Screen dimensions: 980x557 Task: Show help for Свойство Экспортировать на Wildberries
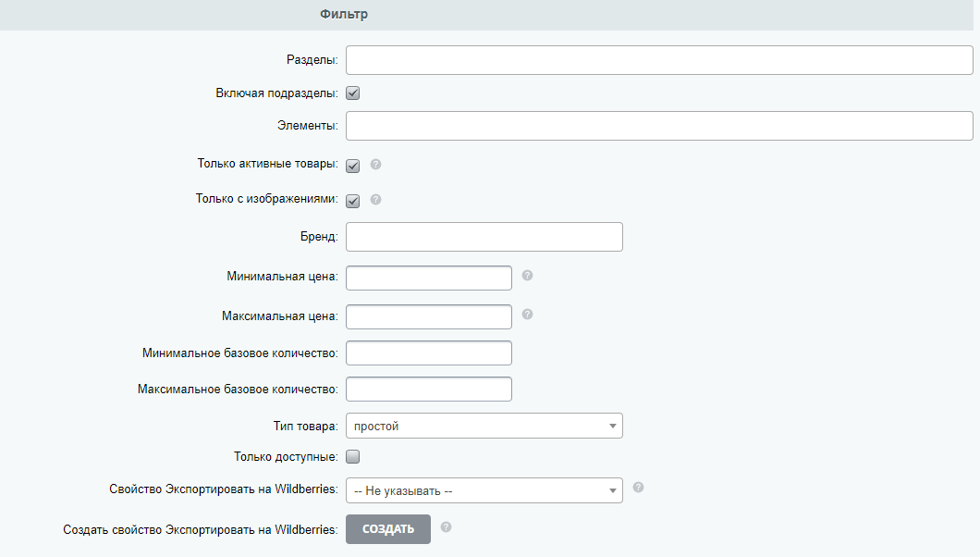pos(638,487)
